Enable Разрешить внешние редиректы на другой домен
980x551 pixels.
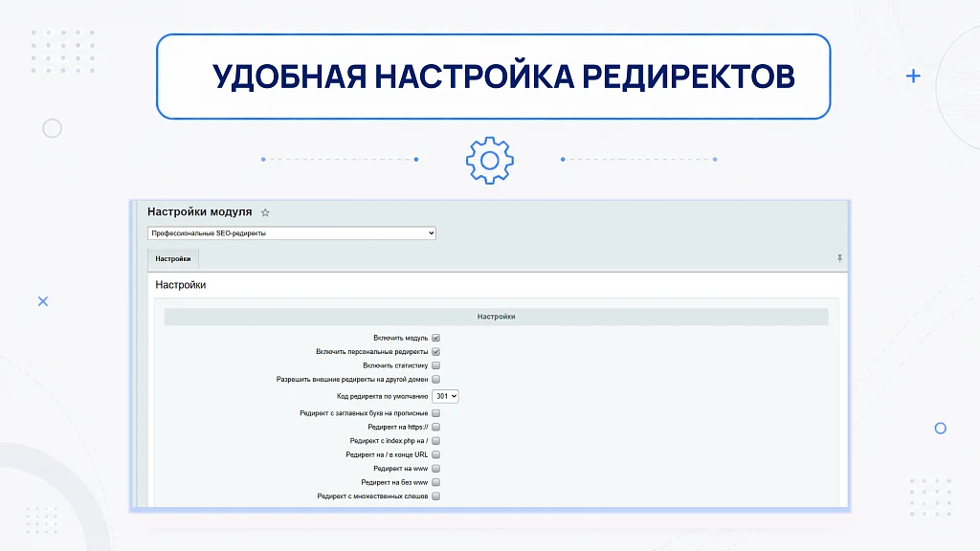coord(435,379)
